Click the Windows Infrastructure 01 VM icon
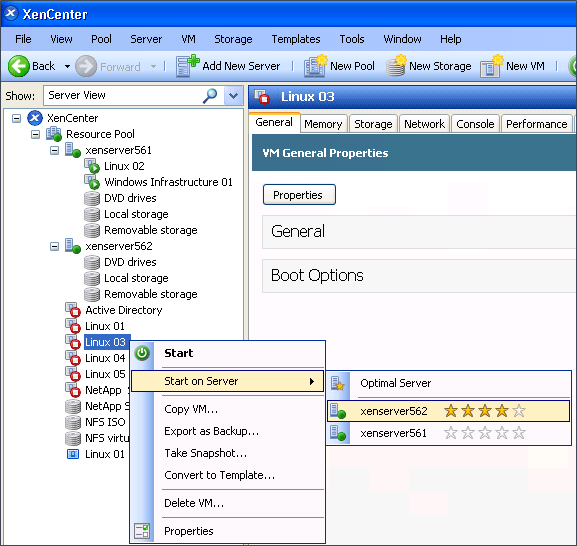 pos(92,182)
